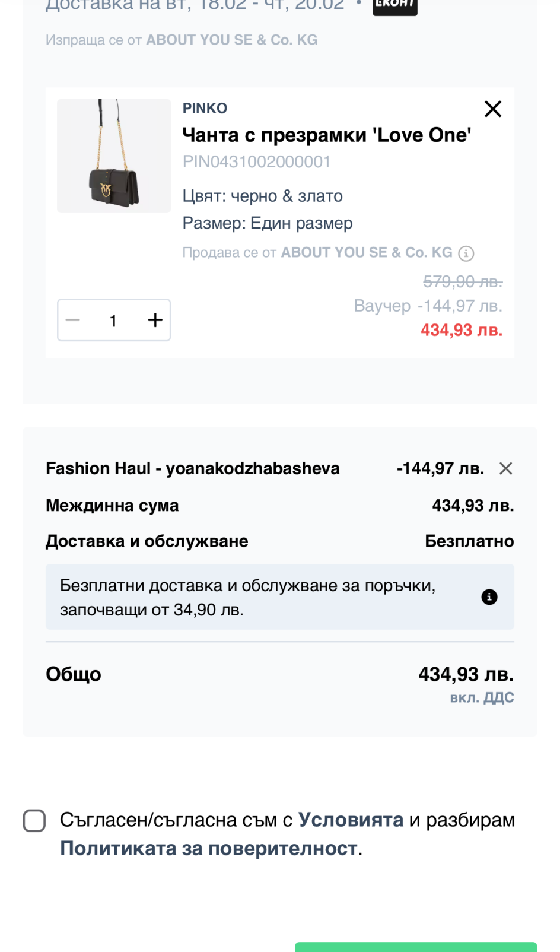The height and width of the screenshot is (952, 560).
Task: Click the free delivery info icon
Action: [489, 597]
